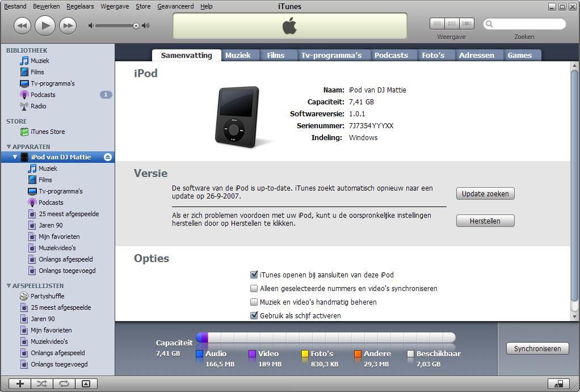Toggle iTunes openen bij aansluiten checkbox
Viewport: 580px width, 392px height.
click(254, 275)
